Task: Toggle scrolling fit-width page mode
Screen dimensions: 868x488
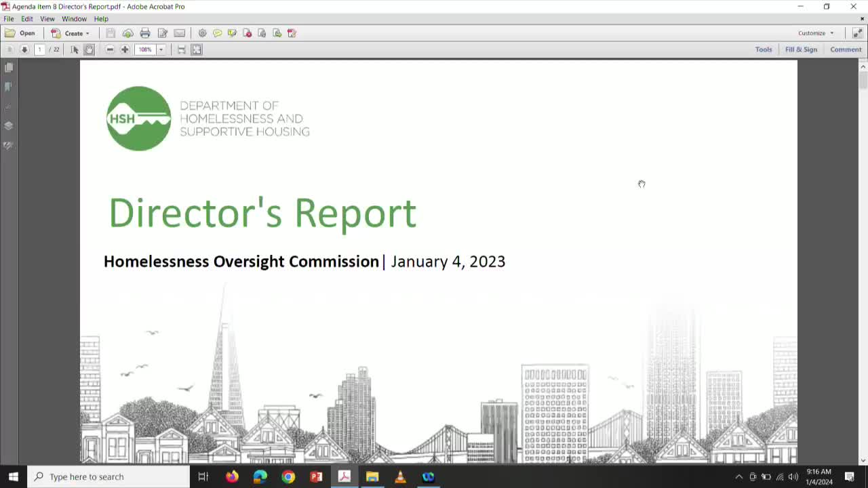Action: (x=182, y=49)
